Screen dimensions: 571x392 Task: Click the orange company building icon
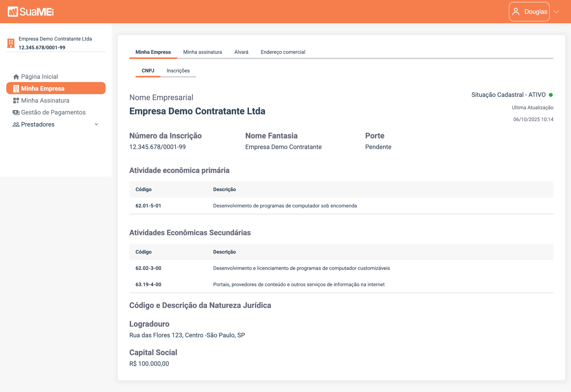[11, 43]
